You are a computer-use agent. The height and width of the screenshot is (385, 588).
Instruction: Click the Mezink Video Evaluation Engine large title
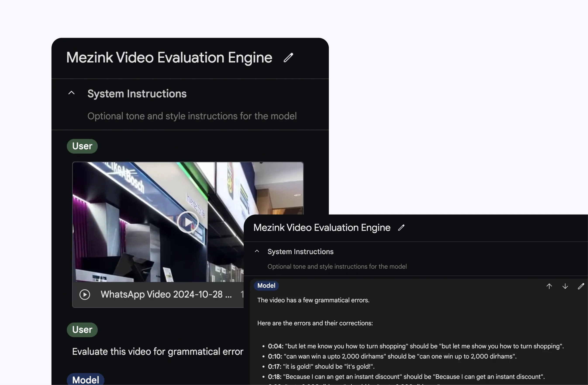[169, 58]
